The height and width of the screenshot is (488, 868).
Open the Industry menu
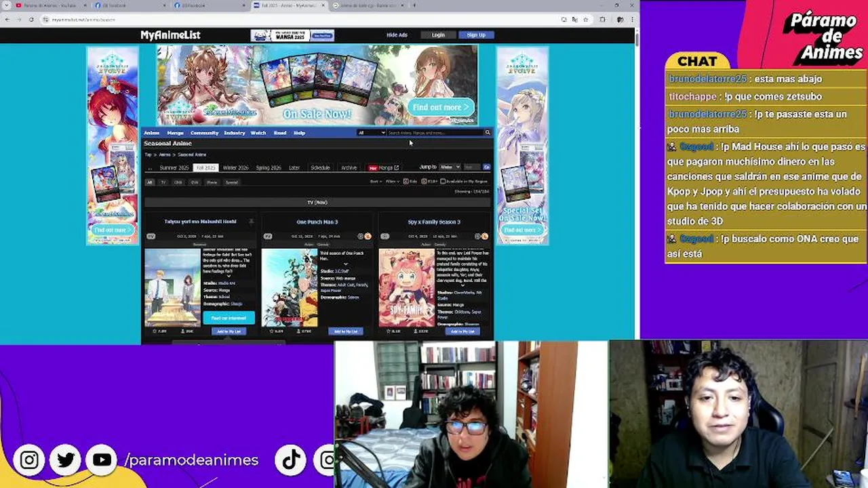pyautogui.click(x=234, y=133)
